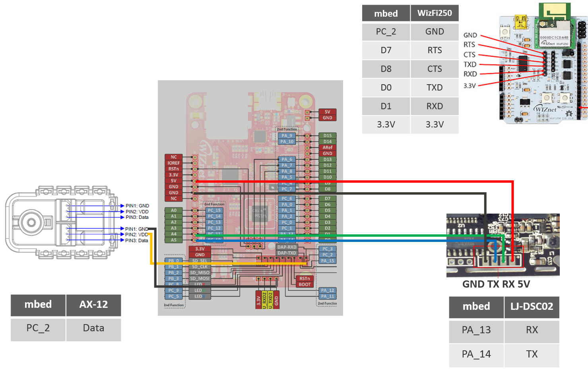Click the D14 pin label on the board
Screen dimensions: 588x369
tap(328, 141)
